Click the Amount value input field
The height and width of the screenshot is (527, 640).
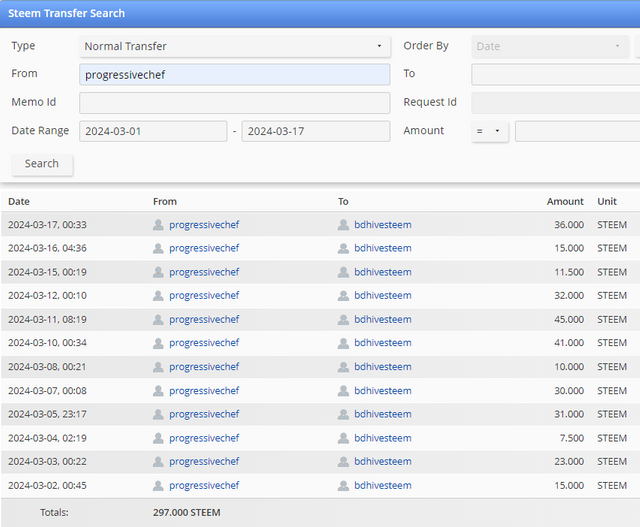pos(578,131)
